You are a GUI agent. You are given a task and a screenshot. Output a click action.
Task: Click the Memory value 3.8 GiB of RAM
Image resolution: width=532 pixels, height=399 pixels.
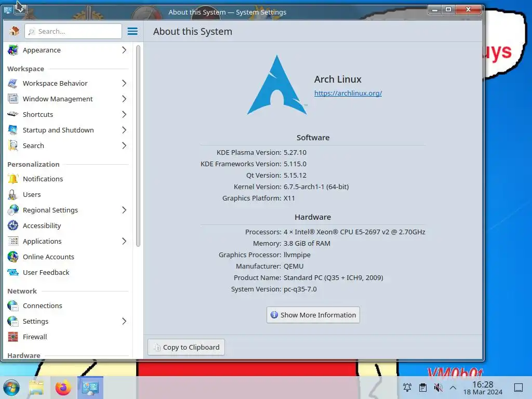(307, 243)
